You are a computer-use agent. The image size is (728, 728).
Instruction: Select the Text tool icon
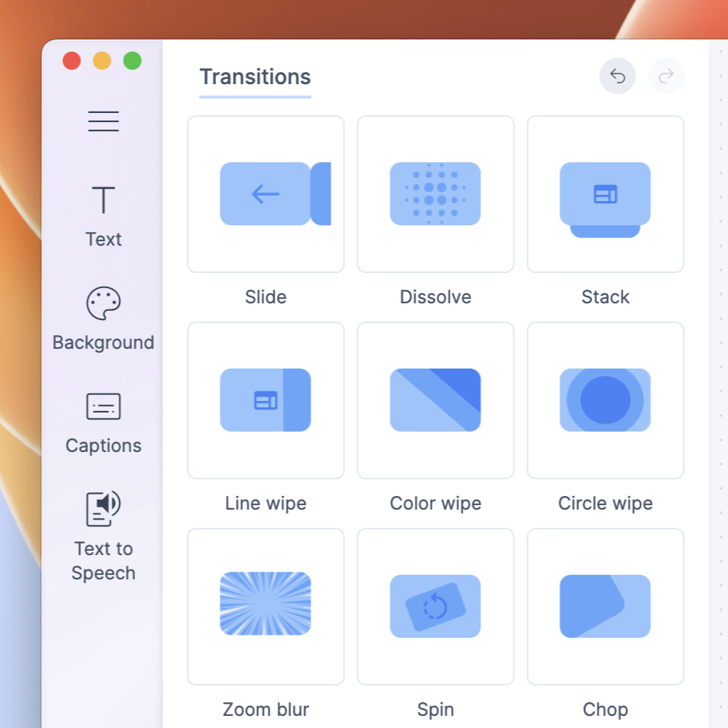(104, 200)
